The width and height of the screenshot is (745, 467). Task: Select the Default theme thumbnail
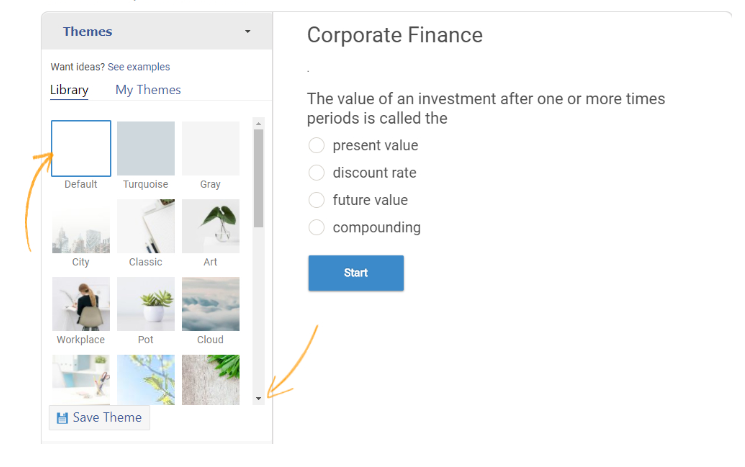tap(81, 148)
